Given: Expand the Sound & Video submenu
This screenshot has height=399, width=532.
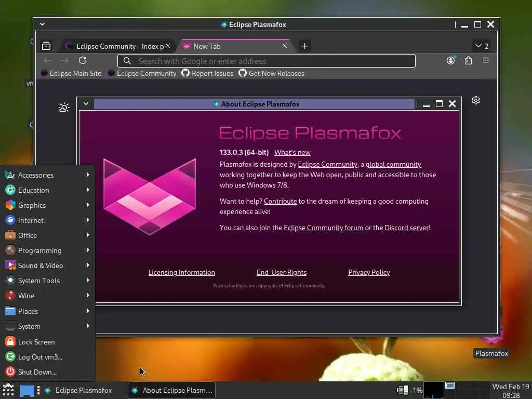Looking at the screenshot, I should coord(47,265).
